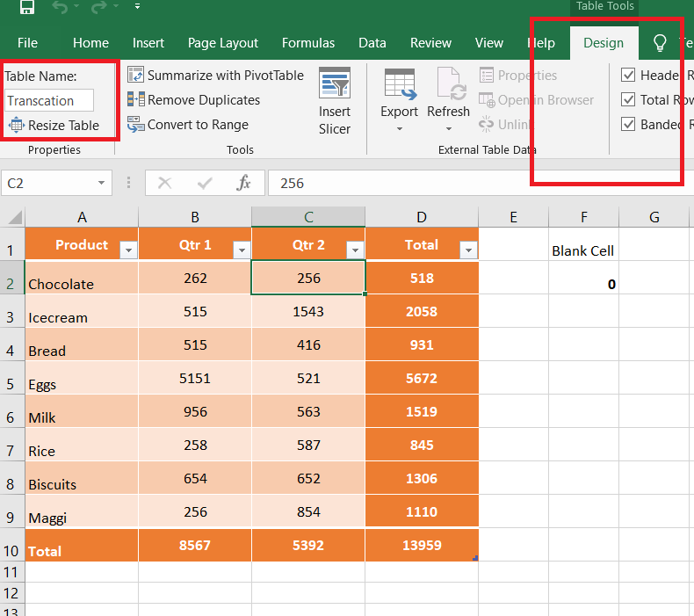The width and height of the screenshot is (694, 616).
Task: Select column A header
Action: pos(82,217)
